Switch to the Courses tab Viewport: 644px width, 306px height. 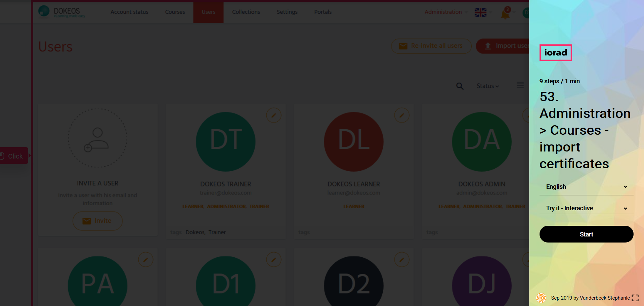(x=175, y=12)
